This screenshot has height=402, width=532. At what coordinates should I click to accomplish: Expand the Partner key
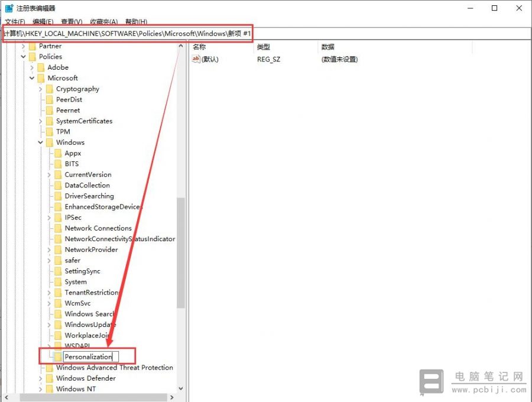[24, 46]
